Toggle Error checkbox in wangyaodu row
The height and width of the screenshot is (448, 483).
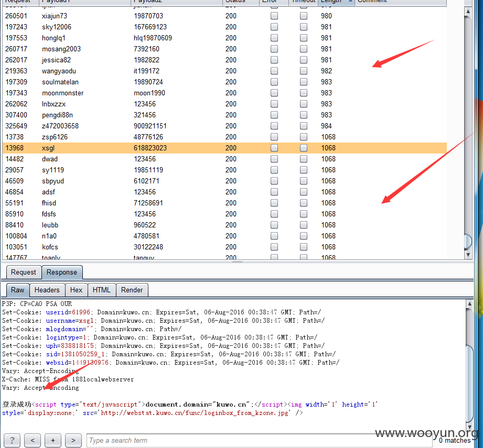(274, 71)
